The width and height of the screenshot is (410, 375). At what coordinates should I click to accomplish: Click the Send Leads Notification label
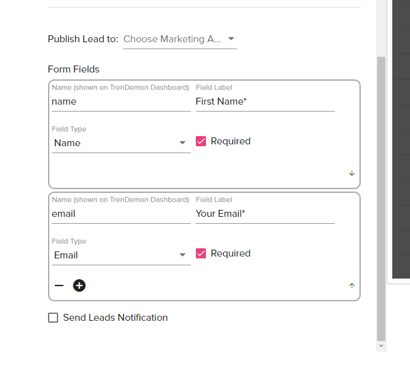tap(115, 318)
